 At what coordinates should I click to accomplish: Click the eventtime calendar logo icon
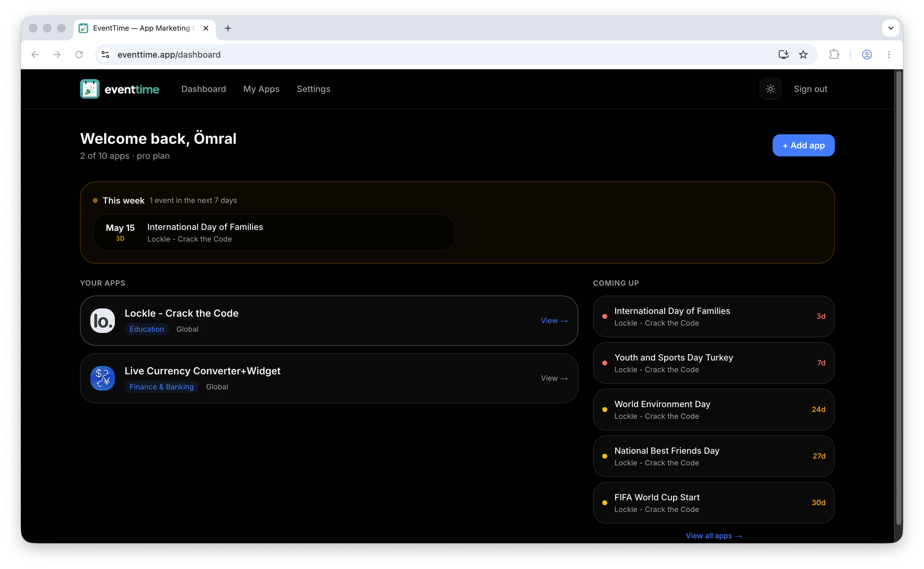[x=89, y=89]
